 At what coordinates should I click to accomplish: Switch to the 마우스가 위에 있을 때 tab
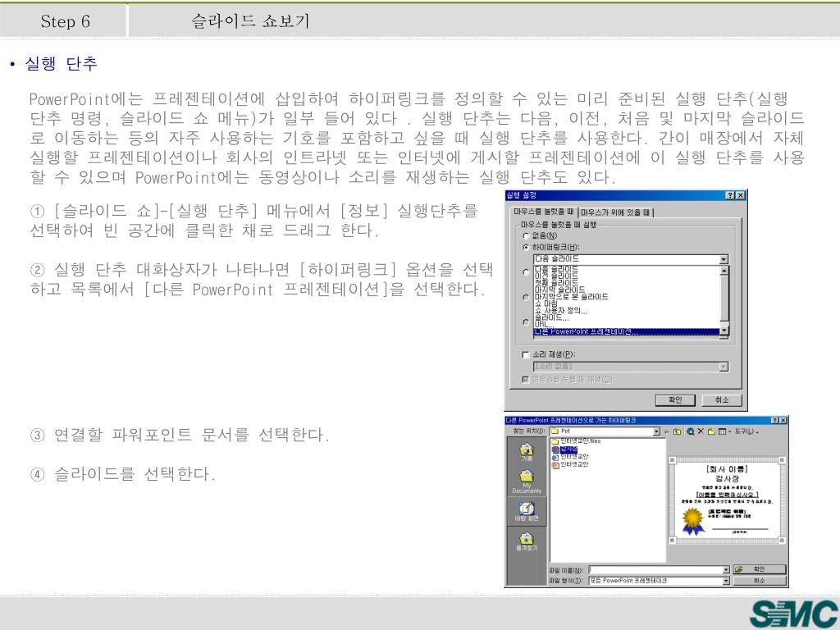[x=615, y=212]
